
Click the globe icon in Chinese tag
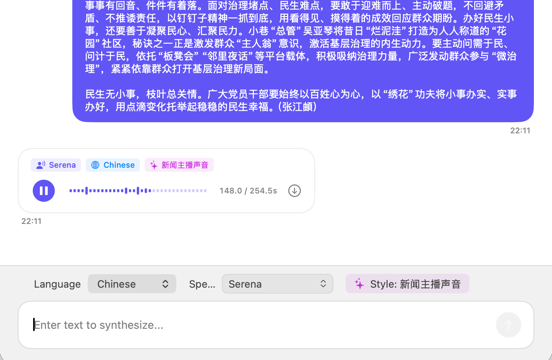pyautogui.click(x=95, y=165)
